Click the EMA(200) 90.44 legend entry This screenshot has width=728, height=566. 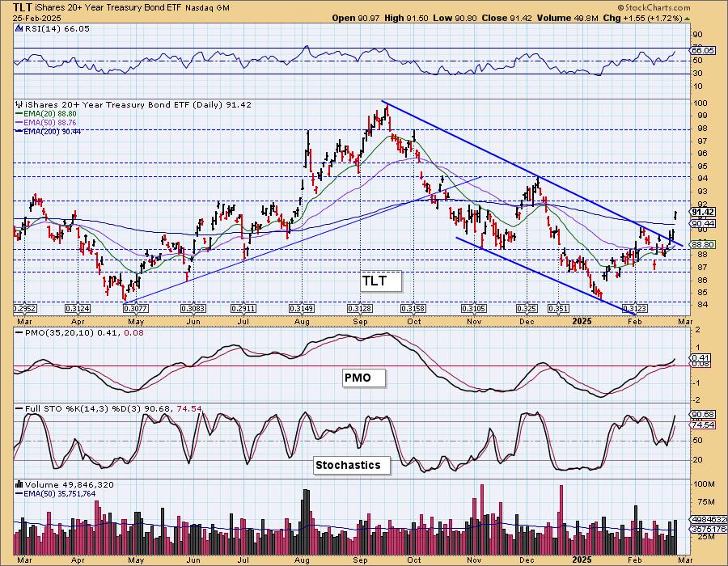click(52, 131)
